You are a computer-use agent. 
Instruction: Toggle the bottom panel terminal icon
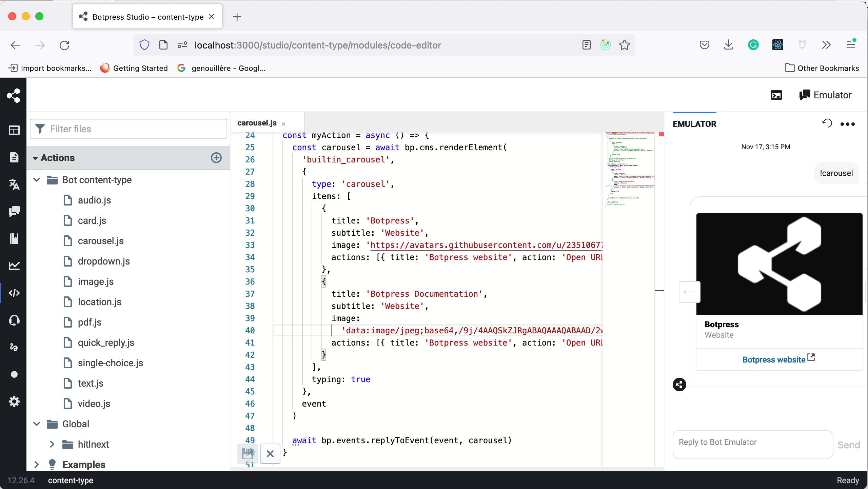pos(776,95)
